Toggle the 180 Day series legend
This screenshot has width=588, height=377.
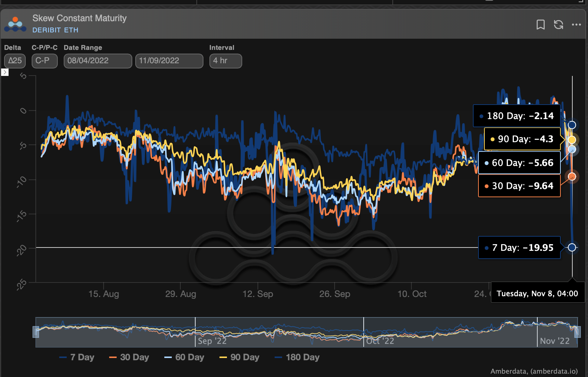coord(297,357)
